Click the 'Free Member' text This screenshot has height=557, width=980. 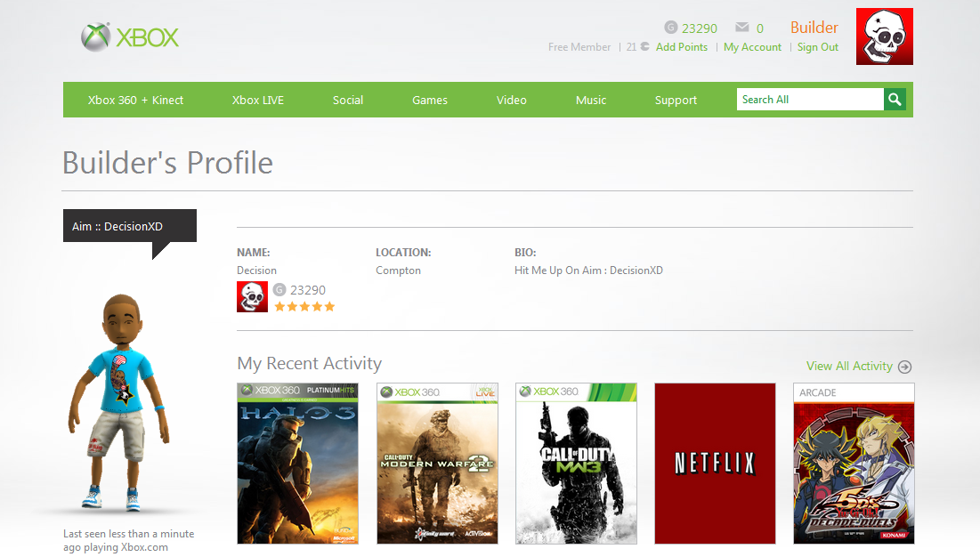579,47
